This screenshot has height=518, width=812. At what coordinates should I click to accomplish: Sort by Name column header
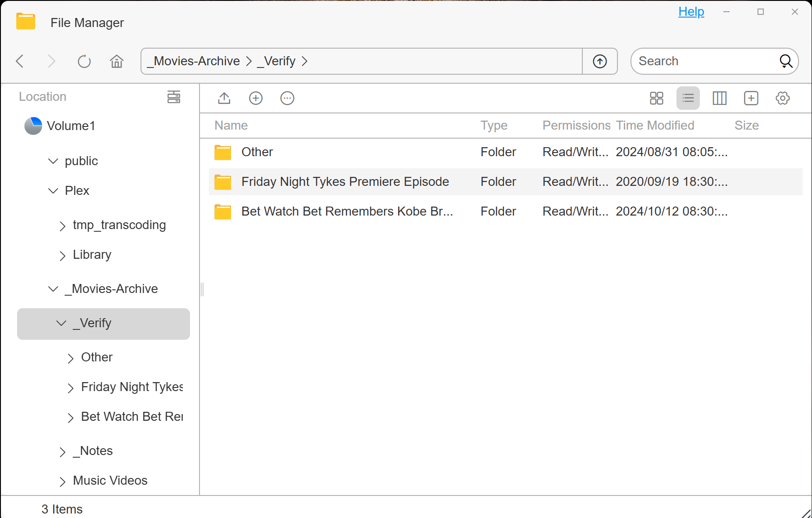[231, 126]
